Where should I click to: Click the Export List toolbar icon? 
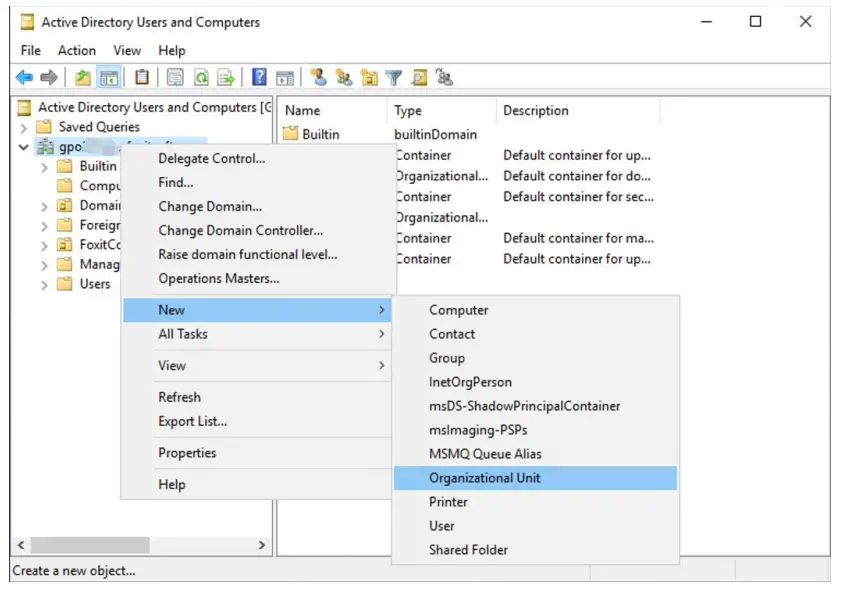click(x=228, y=77)
